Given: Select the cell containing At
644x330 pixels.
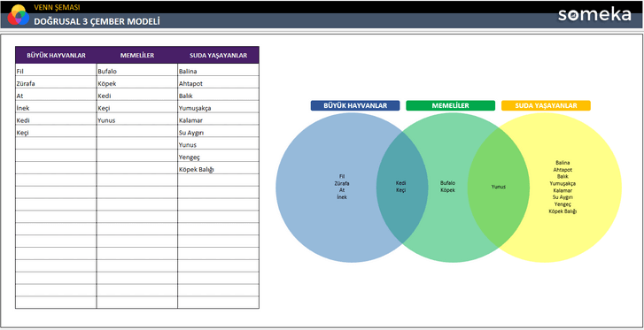Looking at the screenshot, I should 56,95.
